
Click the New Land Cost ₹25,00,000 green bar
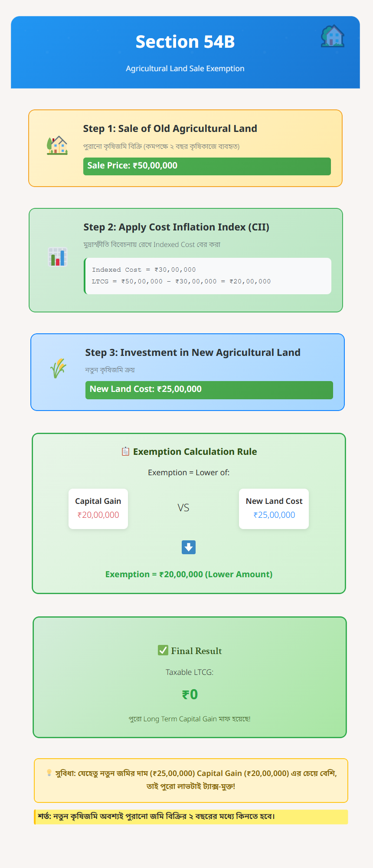[x=209, y=390]
